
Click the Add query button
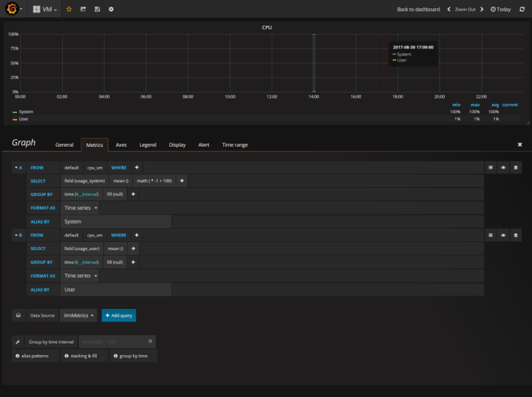click(118, 316)
